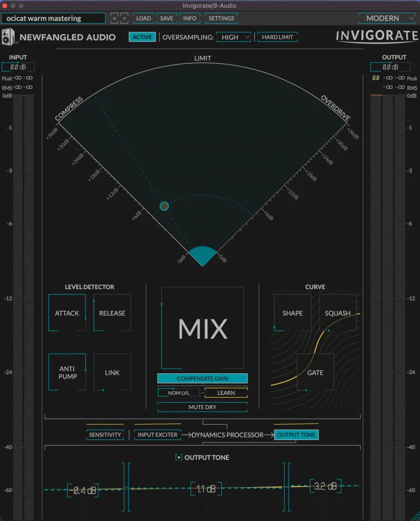
Task: Click the SQUASH curve control
Action: tap(338, 313)
